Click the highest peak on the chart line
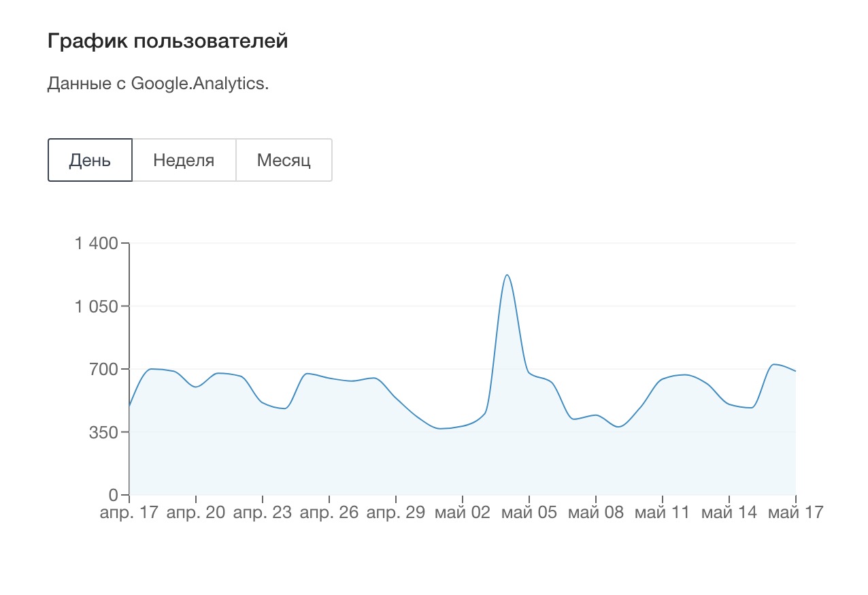 (507, 275)
